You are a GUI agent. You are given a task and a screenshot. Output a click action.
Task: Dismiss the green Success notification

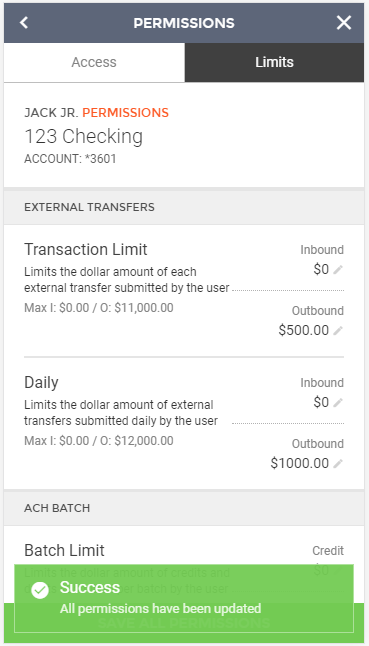[x=184, y=598]
